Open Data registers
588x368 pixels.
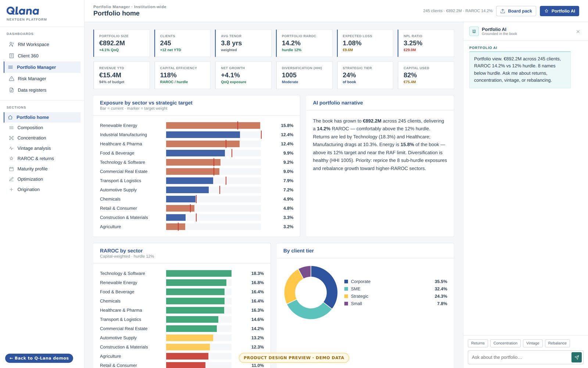click(42, 90)
